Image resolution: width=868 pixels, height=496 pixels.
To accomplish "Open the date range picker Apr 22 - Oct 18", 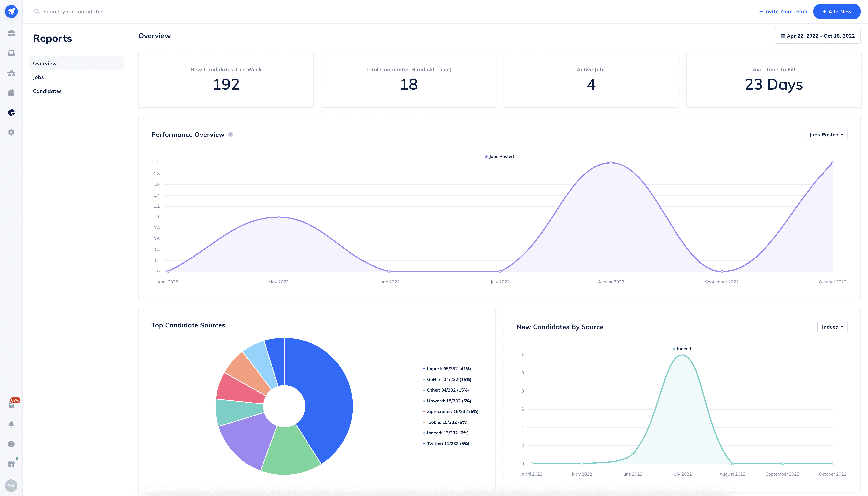I will [818, 35].
